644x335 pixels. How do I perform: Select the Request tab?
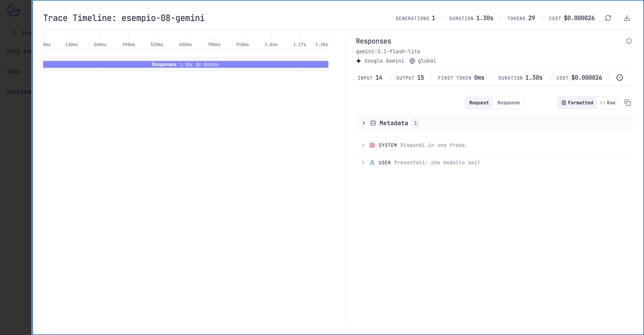pos(479,103)
